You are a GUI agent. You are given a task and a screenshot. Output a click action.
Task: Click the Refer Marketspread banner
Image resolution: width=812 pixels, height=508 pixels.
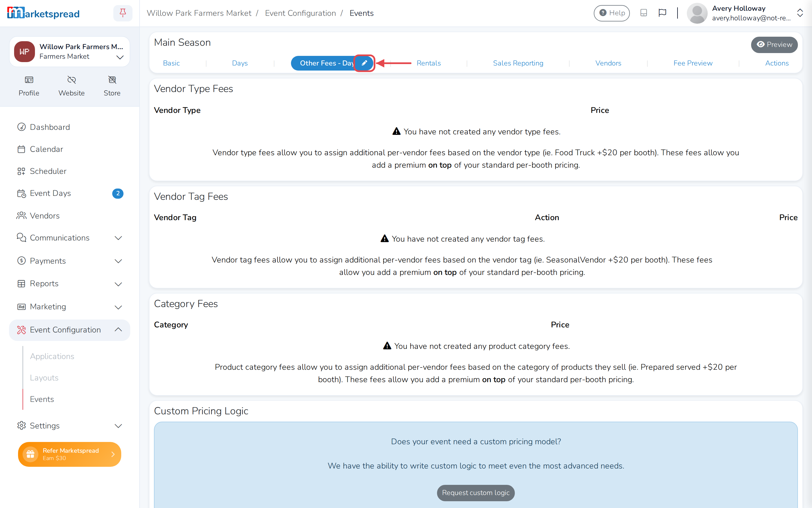click(x=69, y=454)
